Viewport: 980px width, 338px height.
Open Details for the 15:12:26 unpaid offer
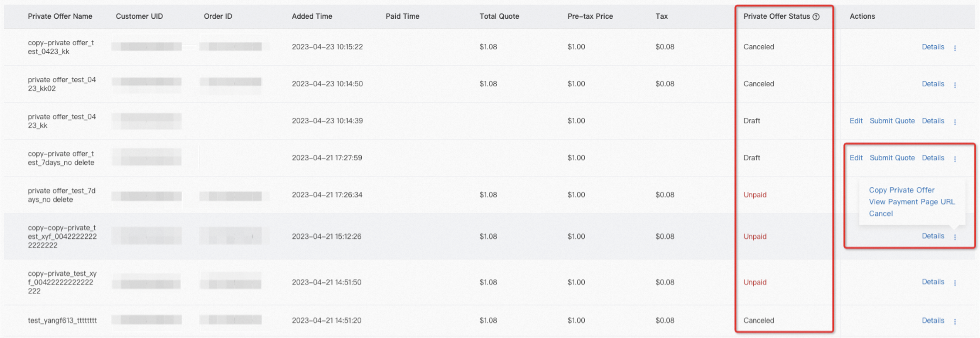coord(933,236)
